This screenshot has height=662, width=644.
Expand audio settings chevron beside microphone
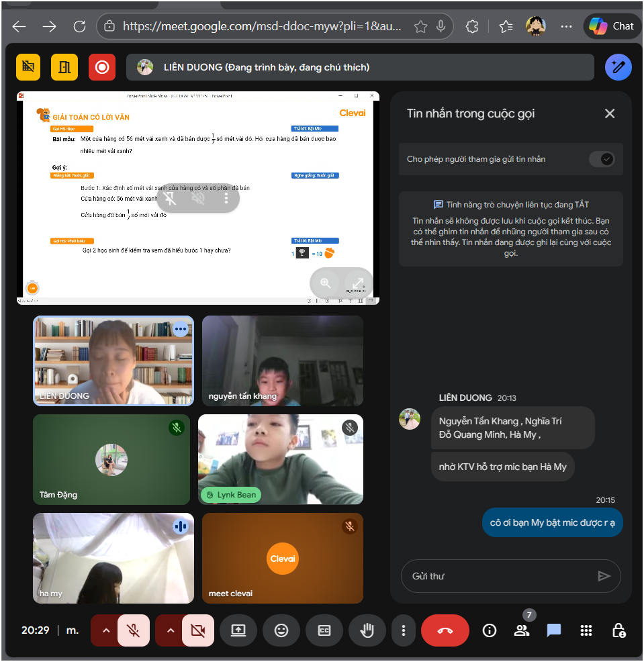106,630
